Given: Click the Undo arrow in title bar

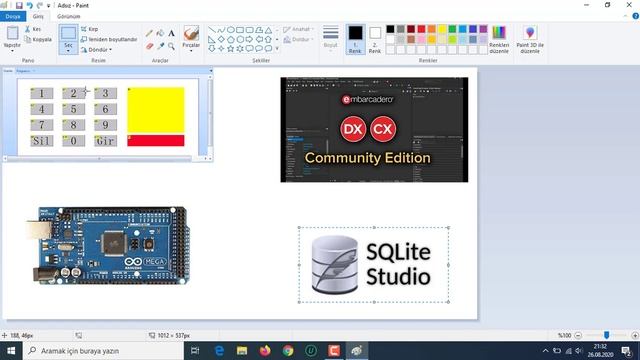Looking at the screenshot, I should (x=29, y=5).
